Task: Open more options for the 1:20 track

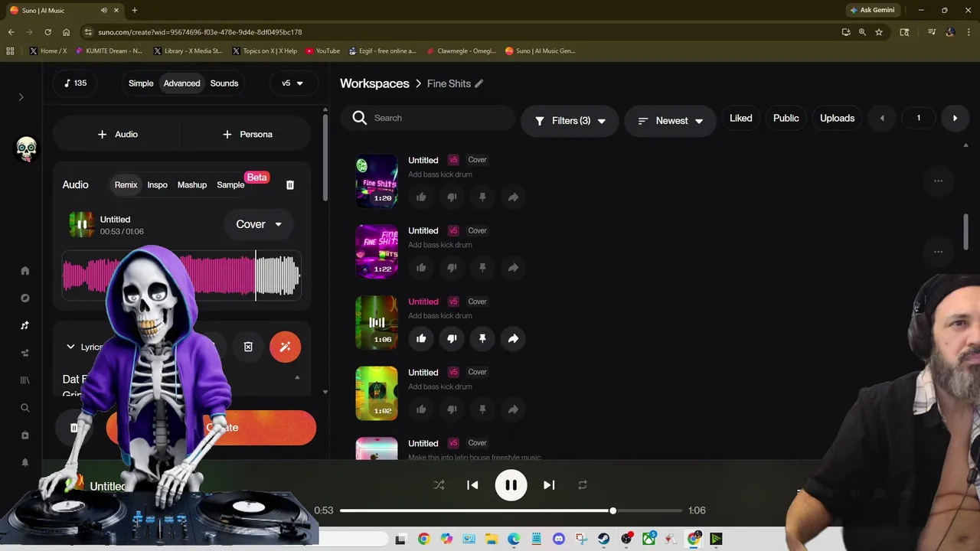Action: 938,181
